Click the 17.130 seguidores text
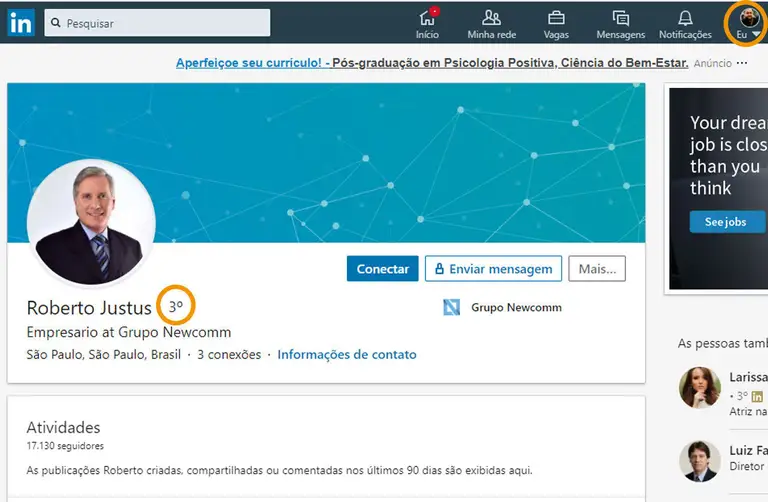The image size is (768, 502). [65, 446]
